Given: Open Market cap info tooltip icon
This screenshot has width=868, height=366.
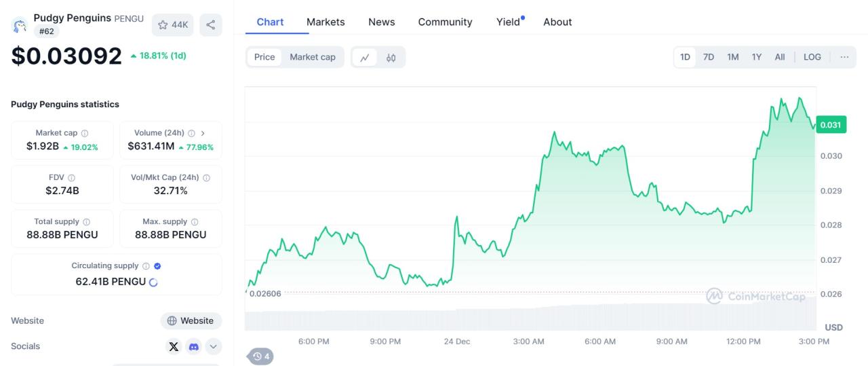Looking at the screenshot, I should point(85,134).
